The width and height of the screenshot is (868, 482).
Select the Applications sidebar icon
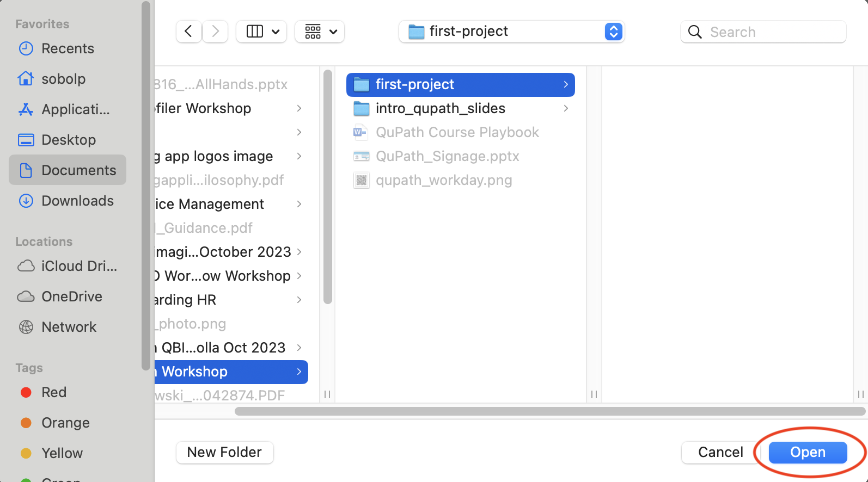pyautogui.click(x=26, y=109)
